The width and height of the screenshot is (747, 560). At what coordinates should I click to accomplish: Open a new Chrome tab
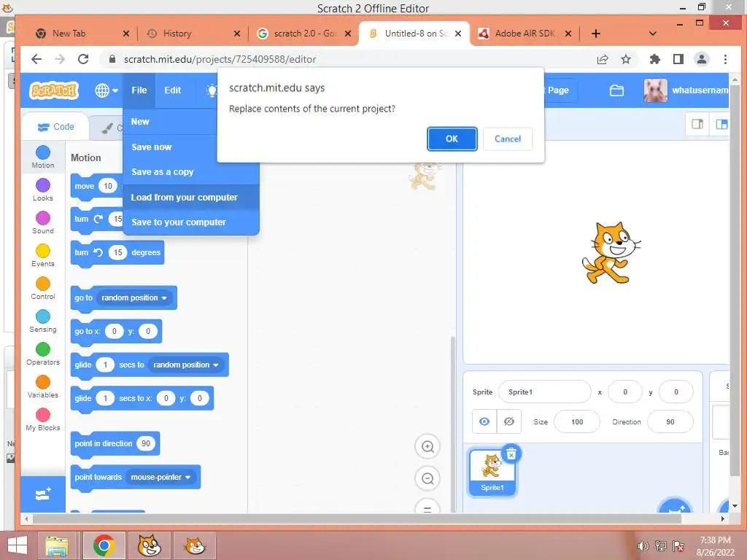[595, 34]
